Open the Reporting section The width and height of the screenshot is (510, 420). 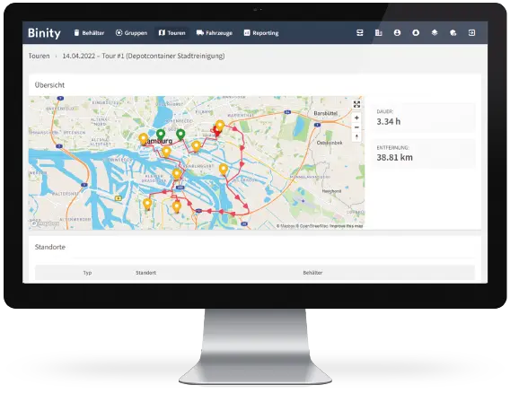(261, 33)
